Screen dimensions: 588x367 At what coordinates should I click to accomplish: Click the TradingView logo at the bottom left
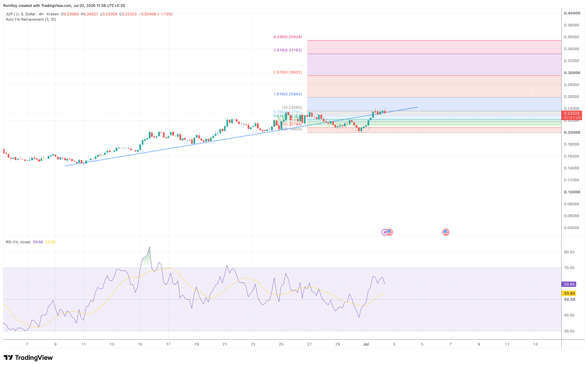coord(28,358)
